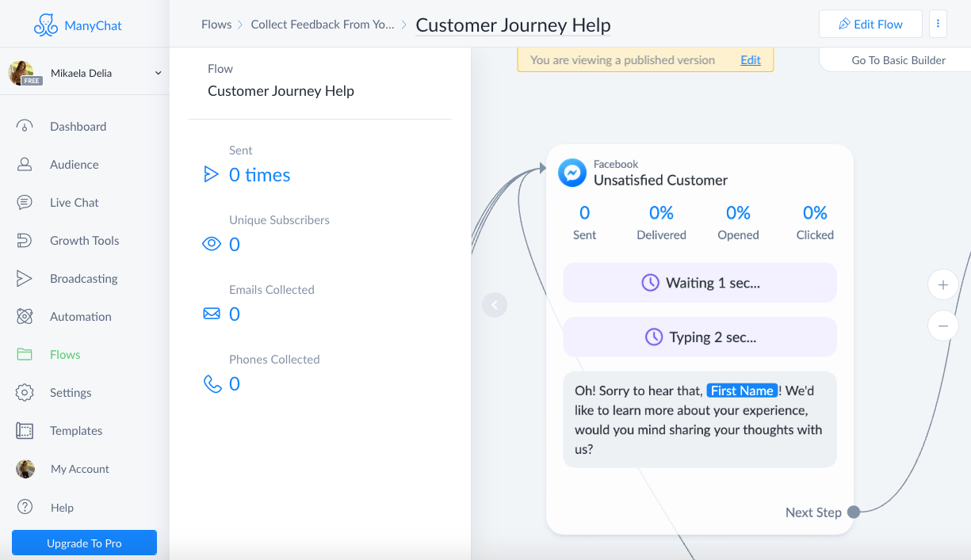Image resolution: width=971 pixels, height=560 pixels.
Task: Click the Templates layout icon
Action: [25, 430]
